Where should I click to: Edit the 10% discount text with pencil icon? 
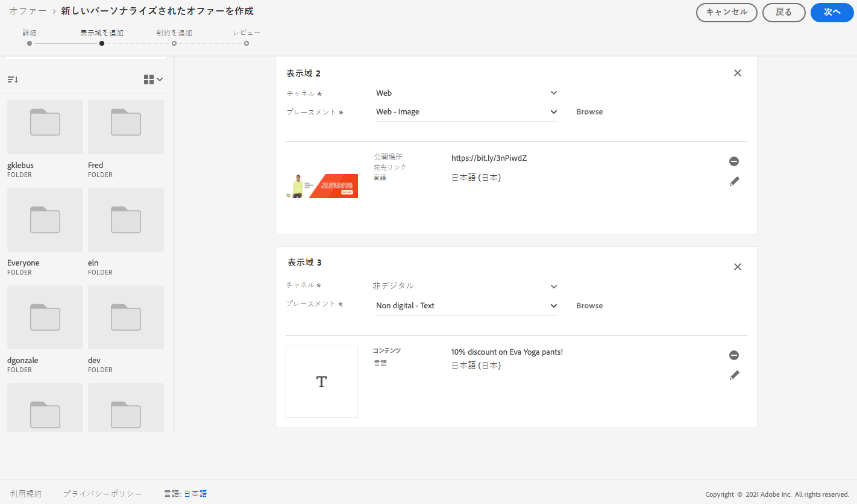point(734,375)
